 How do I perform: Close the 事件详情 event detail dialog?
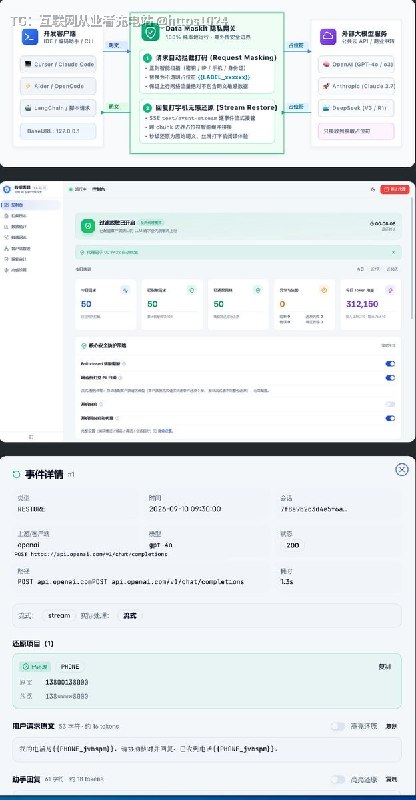[402, 470]
